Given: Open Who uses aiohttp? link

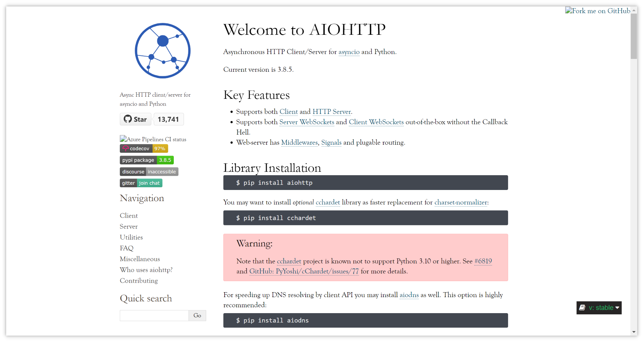Looking at the screenshot, I should (x=146, y=270).
